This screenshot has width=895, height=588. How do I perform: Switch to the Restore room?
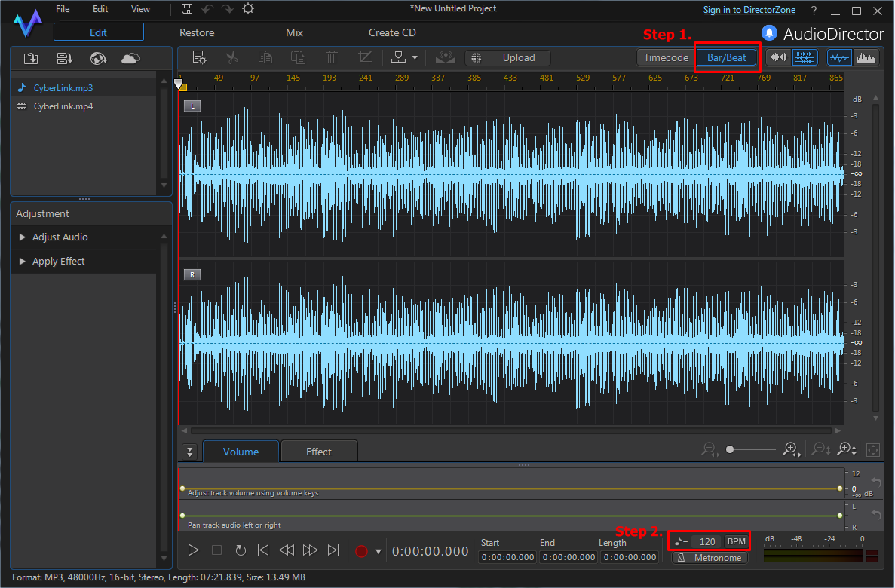point(197,32)
